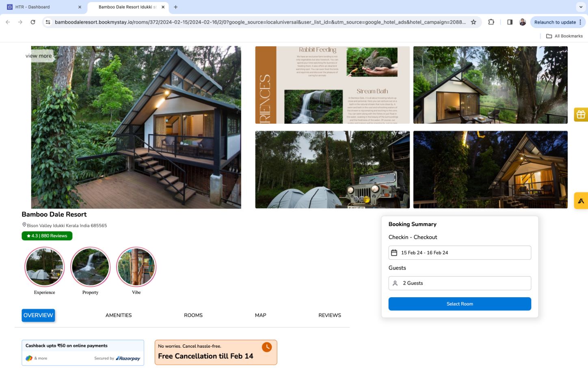Open the ROOMS tab
The height and width of the screenshot is (368, 588).
pyautogui.click(x=193, y=315)
